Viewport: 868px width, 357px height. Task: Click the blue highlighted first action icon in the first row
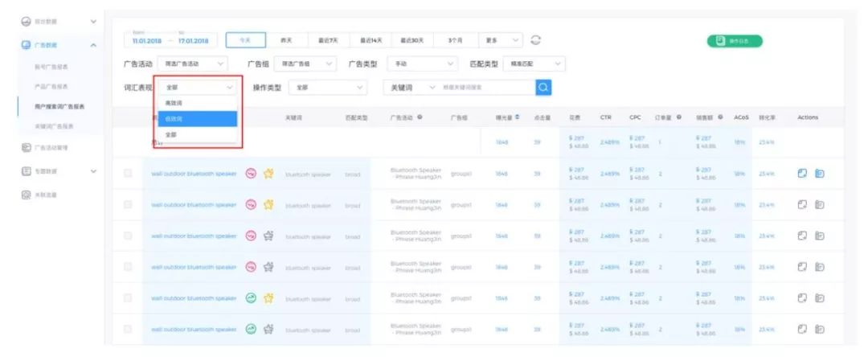click(x=802, y=173)
